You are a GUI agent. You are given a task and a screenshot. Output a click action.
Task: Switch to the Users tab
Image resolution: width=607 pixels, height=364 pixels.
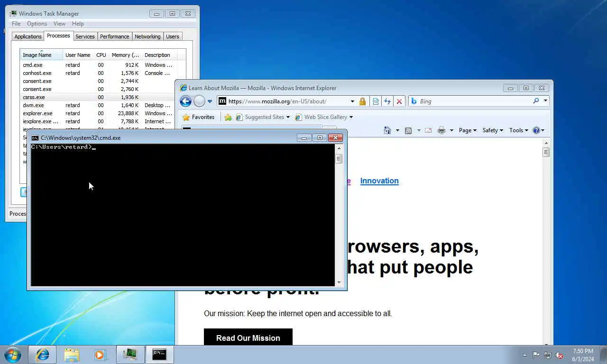coord(173,36)
